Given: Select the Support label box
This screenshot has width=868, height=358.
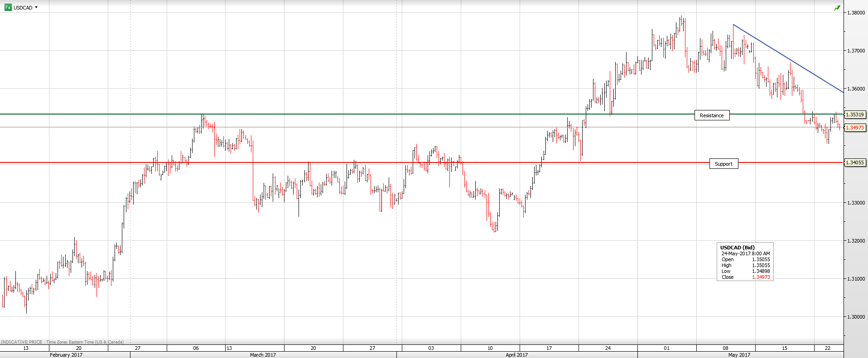Looking at the screenshot, I should [723, 164].
